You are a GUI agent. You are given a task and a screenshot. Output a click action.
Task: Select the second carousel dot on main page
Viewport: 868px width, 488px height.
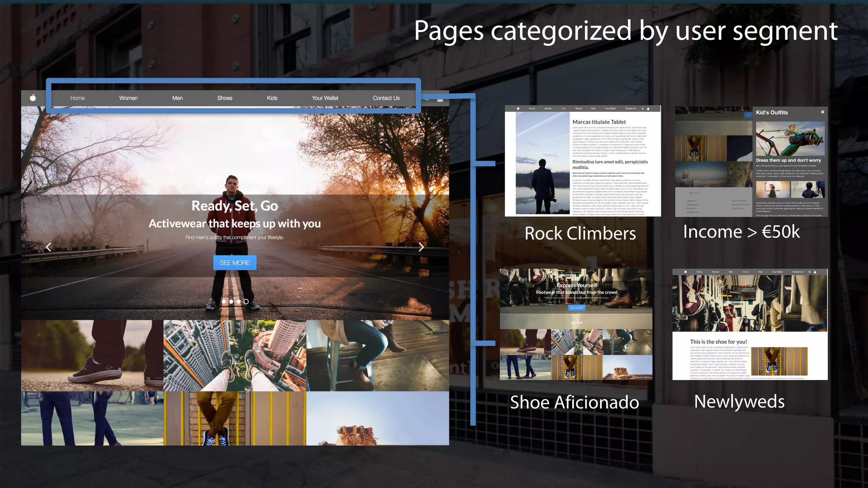click(x=231, y=302)
